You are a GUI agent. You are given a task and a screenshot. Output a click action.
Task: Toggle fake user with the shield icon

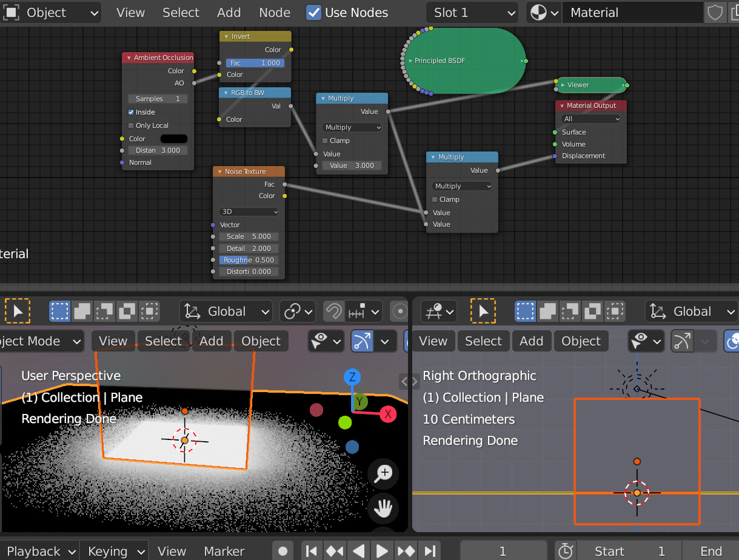(x=715, y=12)
